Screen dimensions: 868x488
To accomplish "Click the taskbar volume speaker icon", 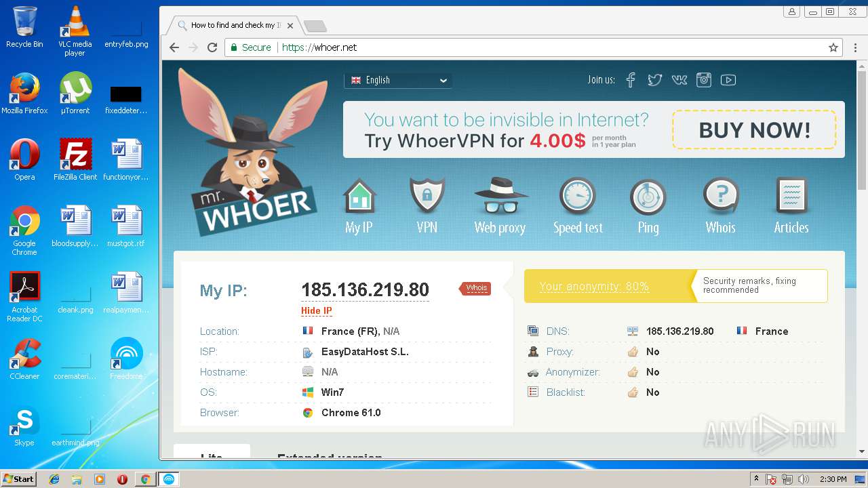I will (x=804, y=479).
